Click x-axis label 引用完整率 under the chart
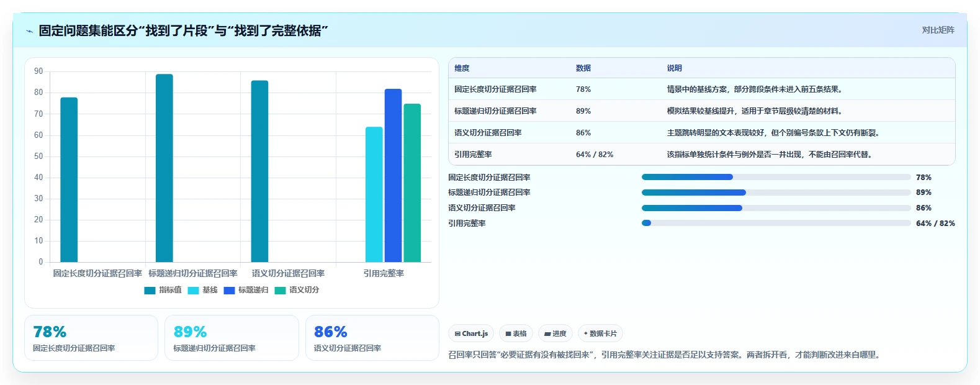Viewport: 980px width, 385px height. pos(384,274)
